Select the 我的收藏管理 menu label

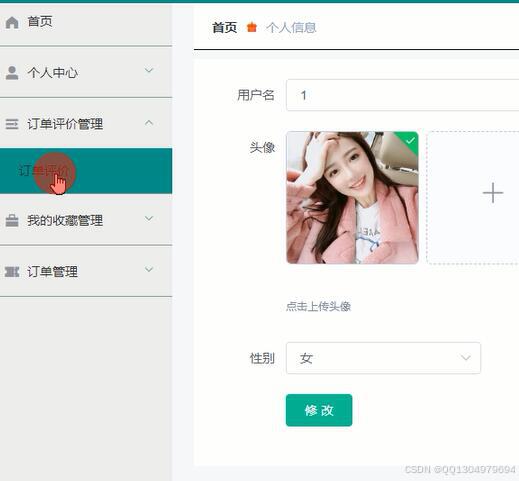65,220
